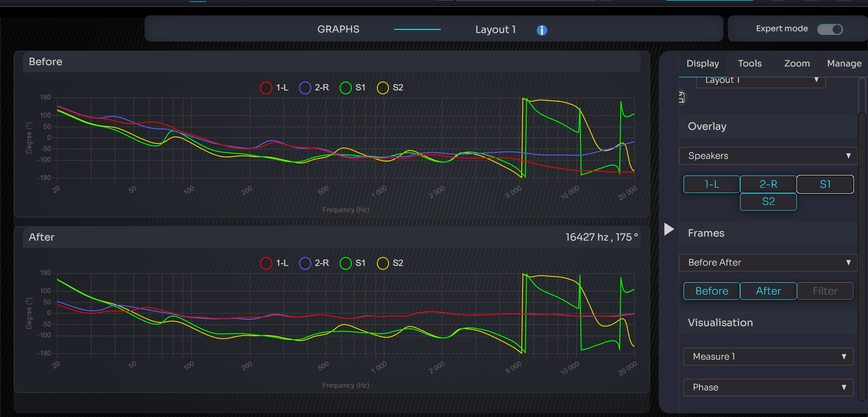868x417 pixels.
Task: Click the small document icon under Display tab
Action: click(682, 97)
